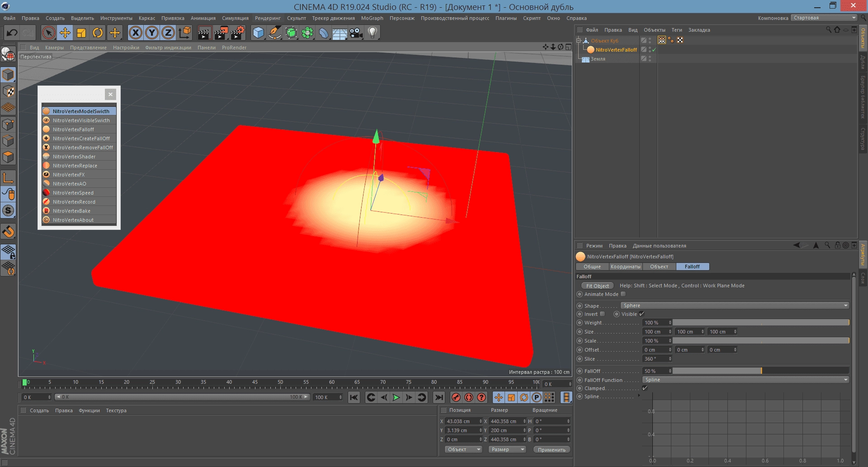This screenshot has height=467, width=868.
Task: Open the Симуляция menu
Action: pyautogui.click(x=235, y=18)
